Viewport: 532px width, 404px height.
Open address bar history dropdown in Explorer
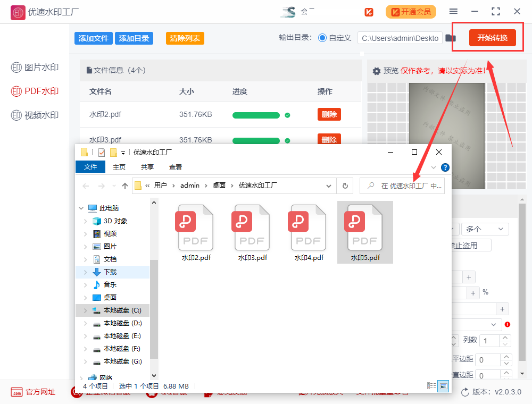328,186
